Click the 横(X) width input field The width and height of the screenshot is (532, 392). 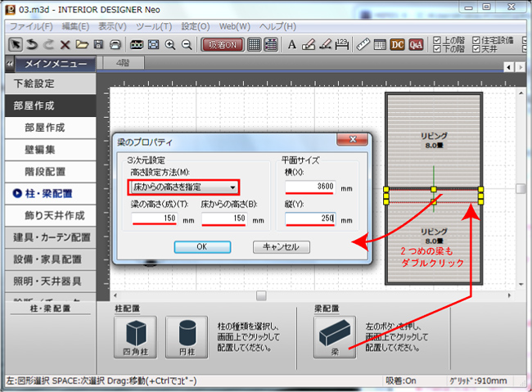click(x=309, y=187)
